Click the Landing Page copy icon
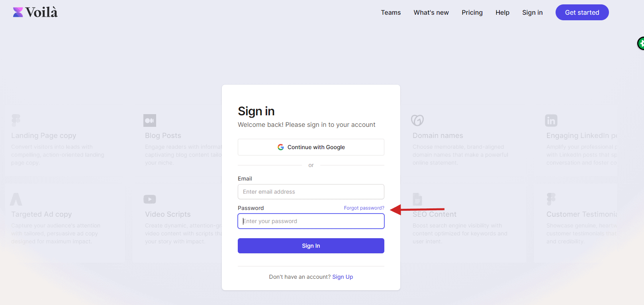The width and height of the screenshot is (644, 305). [16, 120]
